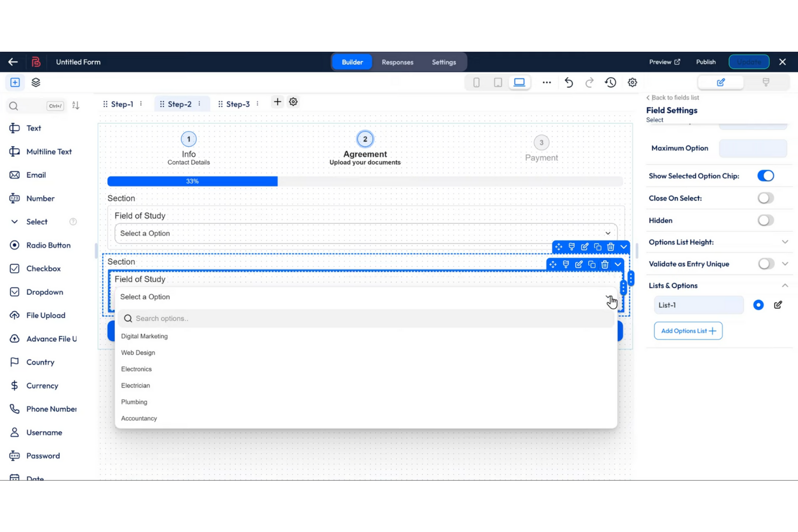Turn on the Hidden toggle
This screenshot has width=798, height=532.
point(765,220)
